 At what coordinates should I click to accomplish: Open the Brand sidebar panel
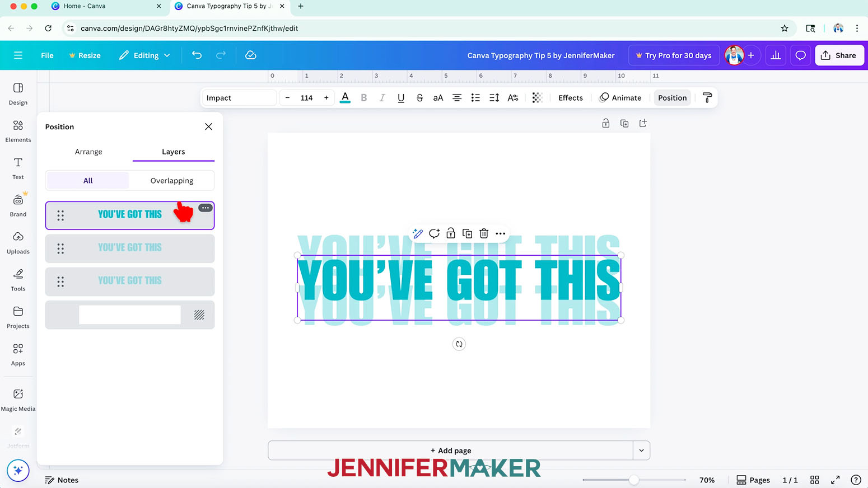point(18,206)
